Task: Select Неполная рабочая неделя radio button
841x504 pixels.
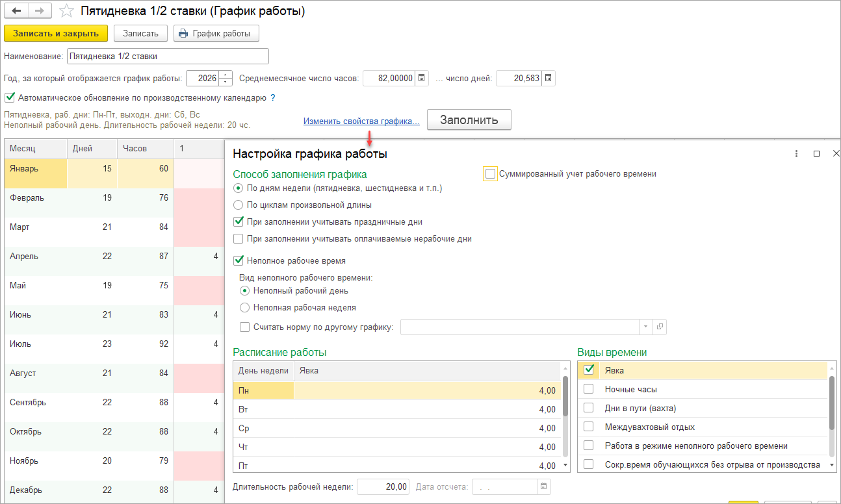Action: (245, 308)
